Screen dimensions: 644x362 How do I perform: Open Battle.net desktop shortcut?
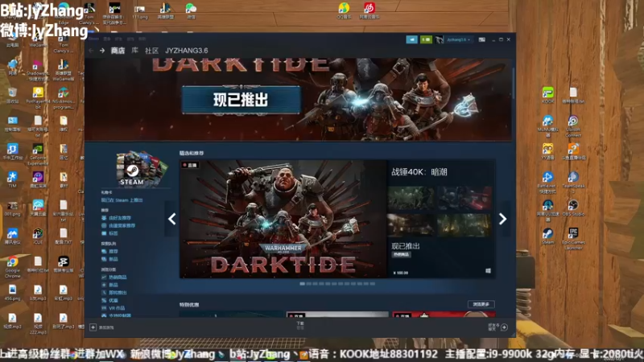pos(547,183)
